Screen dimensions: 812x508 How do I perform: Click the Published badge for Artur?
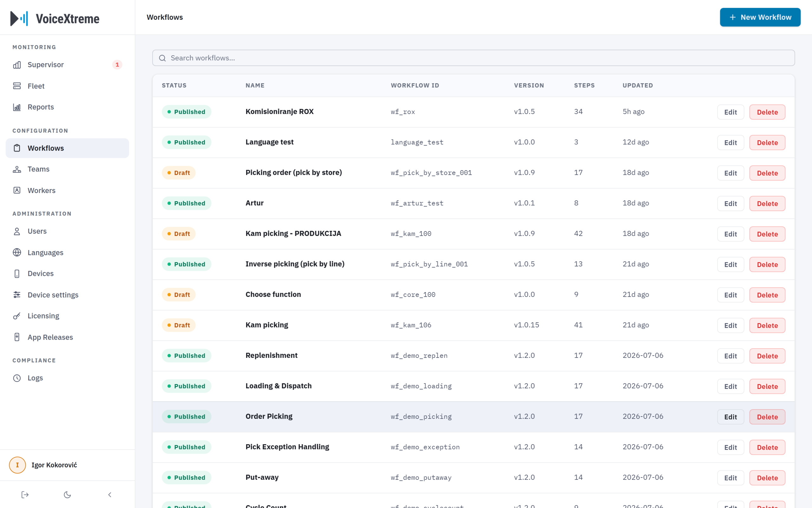click(x=186, y=203)
